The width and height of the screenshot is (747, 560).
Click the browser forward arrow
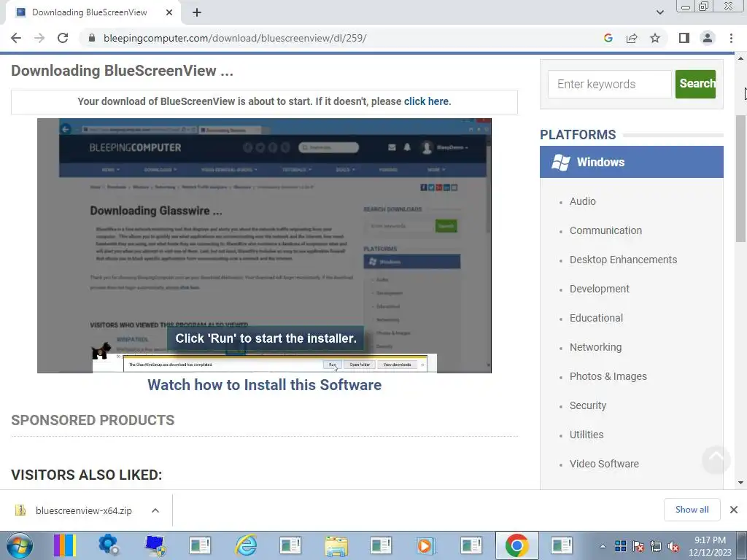pyautogui.click(x=39, y=38)
